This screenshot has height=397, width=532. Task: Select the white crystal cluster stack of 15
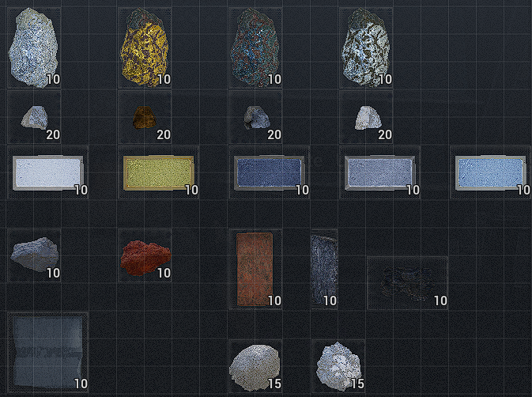coord(338,366)
